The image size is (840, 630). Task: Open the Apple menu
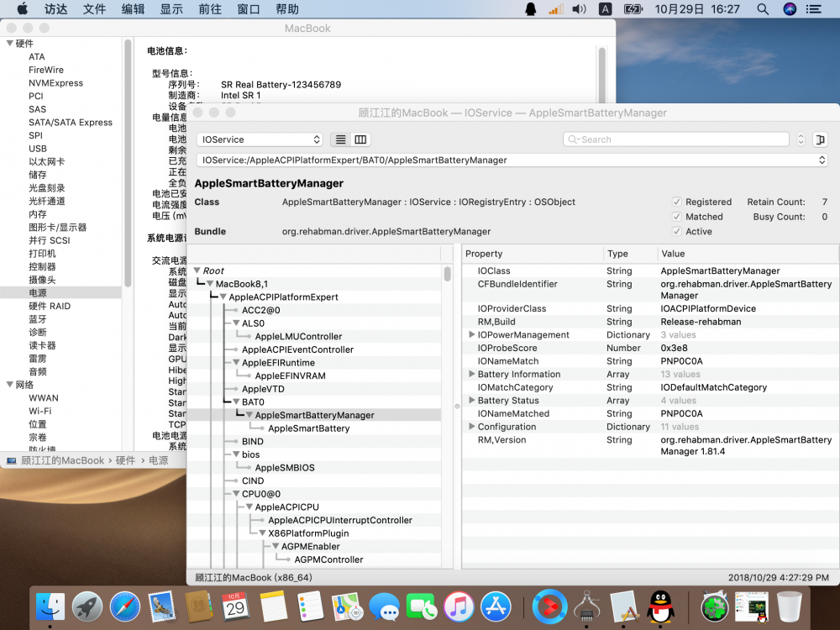tap(23, 9)
